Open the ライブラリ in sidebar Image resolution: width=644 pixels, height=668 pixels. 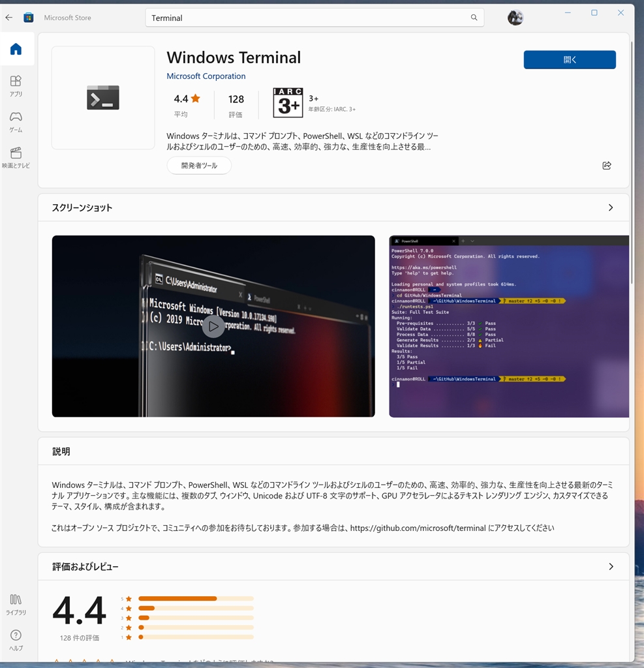click(16, 605)
